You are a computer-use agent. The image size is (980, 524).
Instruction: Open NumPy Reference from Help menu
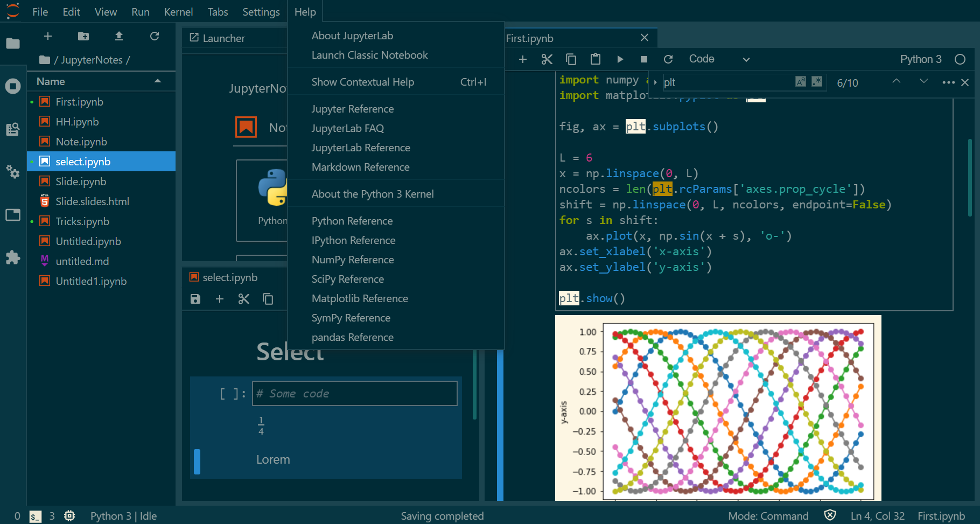396,260
